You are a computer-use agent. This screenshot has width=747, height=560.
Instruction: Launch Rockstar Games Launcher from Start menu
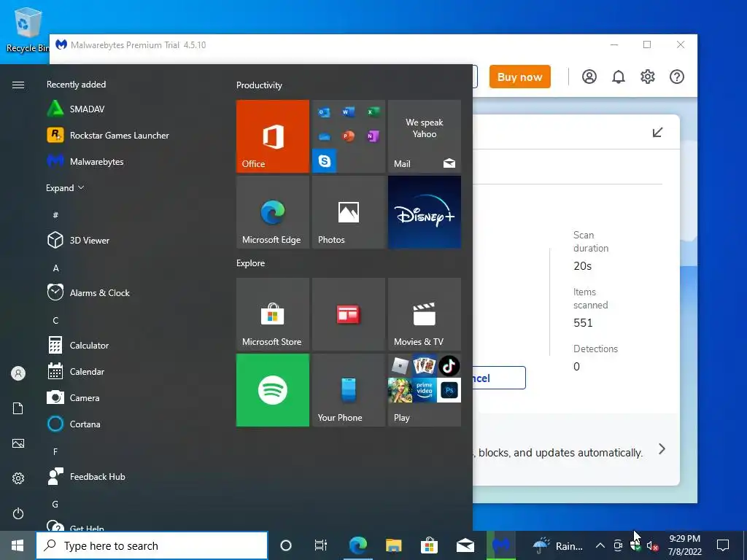coord(108,135)
